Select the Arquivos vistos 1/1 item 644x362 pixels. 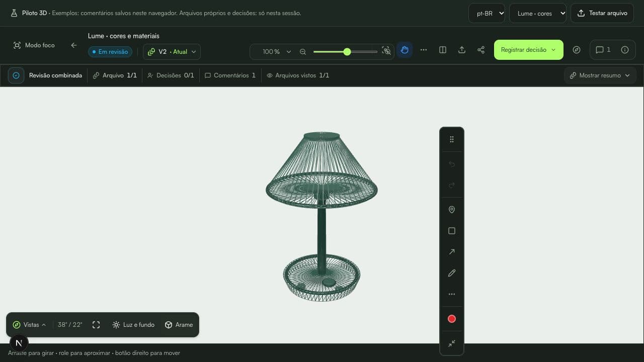298,75
